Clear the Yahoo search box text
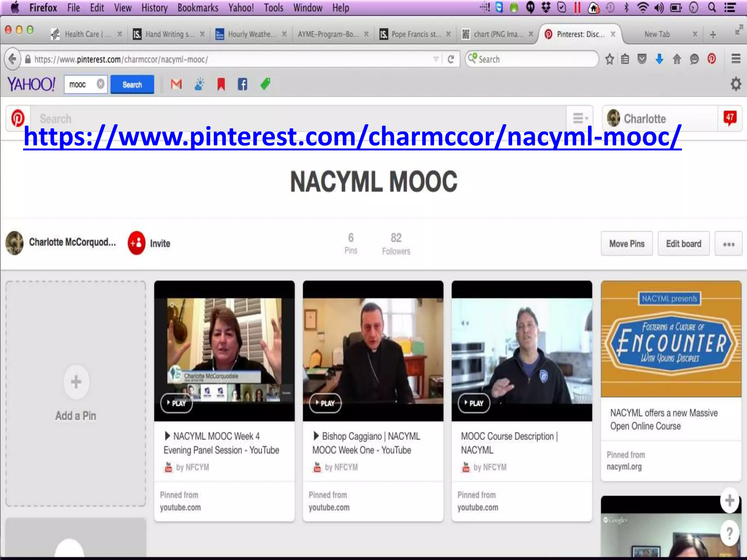 coord(100,84)
